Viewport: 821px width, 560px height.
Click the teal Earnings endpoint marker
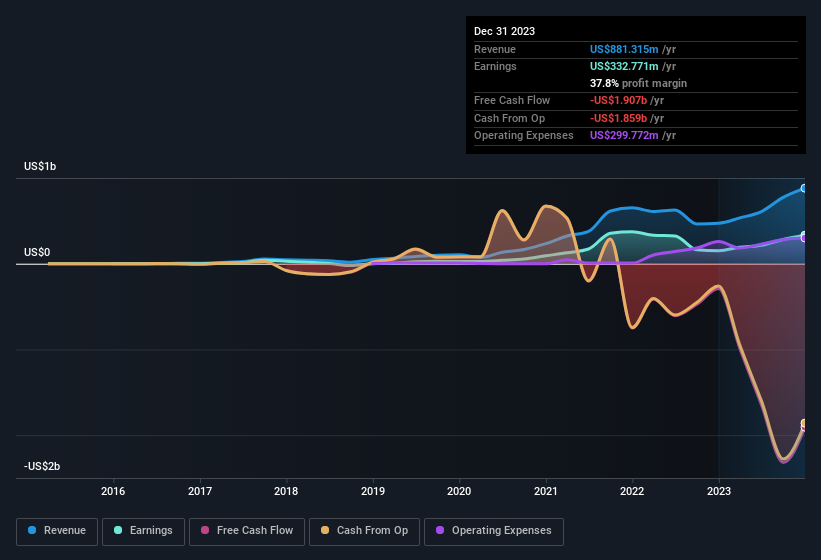pos(804,235)
